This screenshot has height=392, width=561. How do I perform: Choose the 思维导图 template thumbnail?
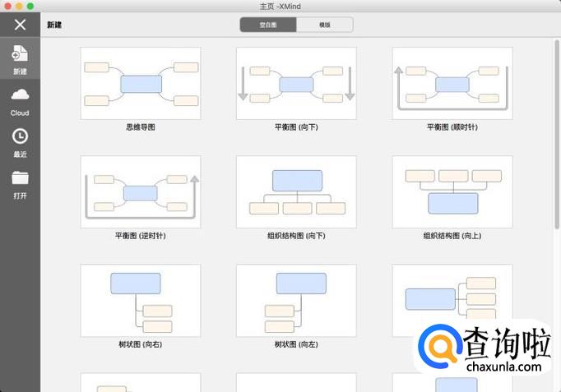coord(141,83)
